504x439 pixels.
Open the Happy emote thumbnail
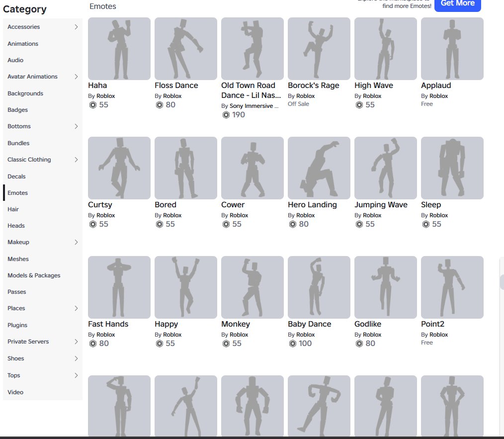[186, 287]
